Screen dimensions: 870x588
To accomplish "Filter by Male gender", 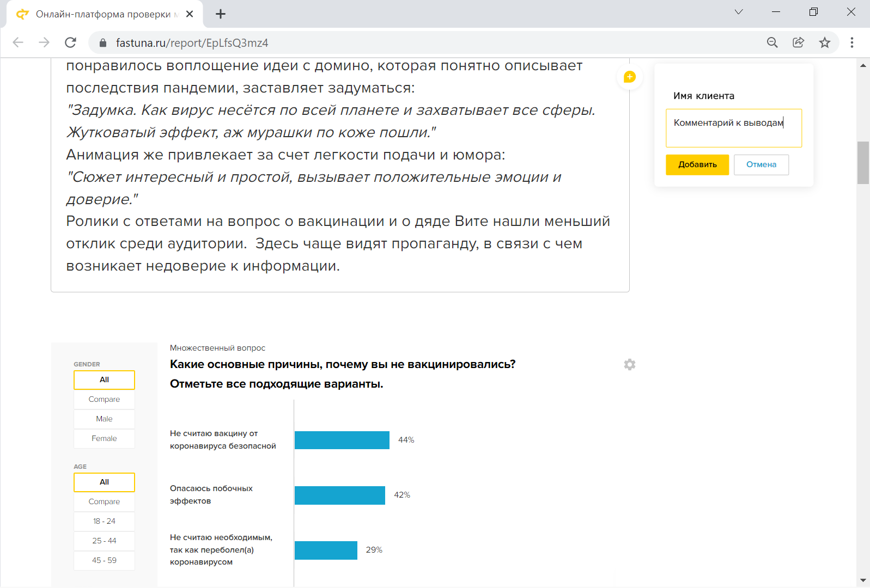I will 104,419.
